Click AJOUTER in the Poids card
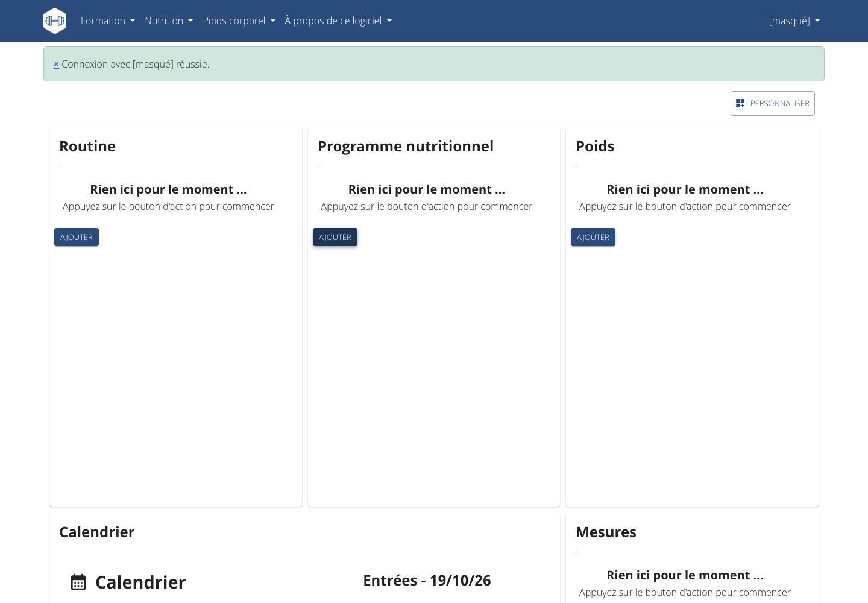Viewport: 868px width, 603px height. click(x=593, y=237)
